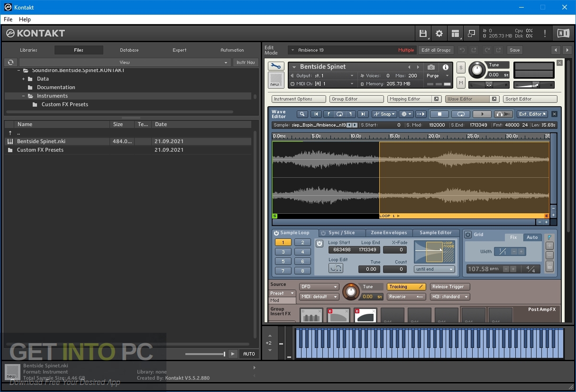Open Kontakt options gear icon
The image size is (576, 392).
point(439,33)
